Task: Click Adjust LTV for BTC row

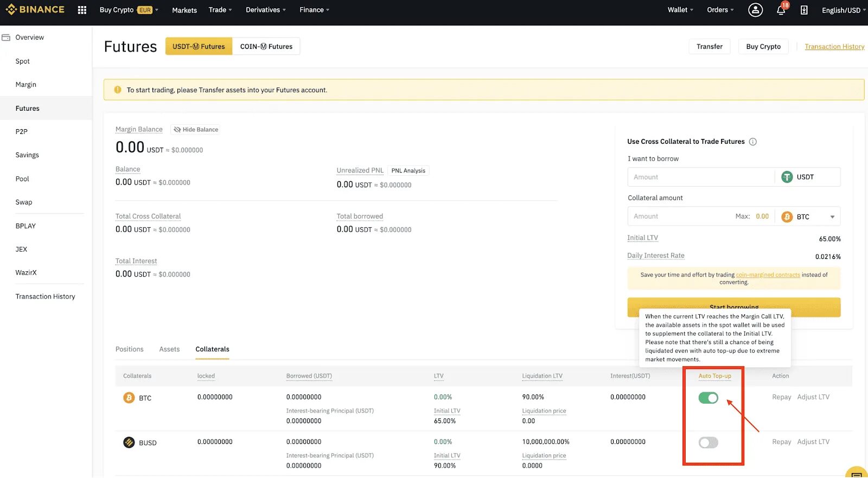Action: [813, 397]
